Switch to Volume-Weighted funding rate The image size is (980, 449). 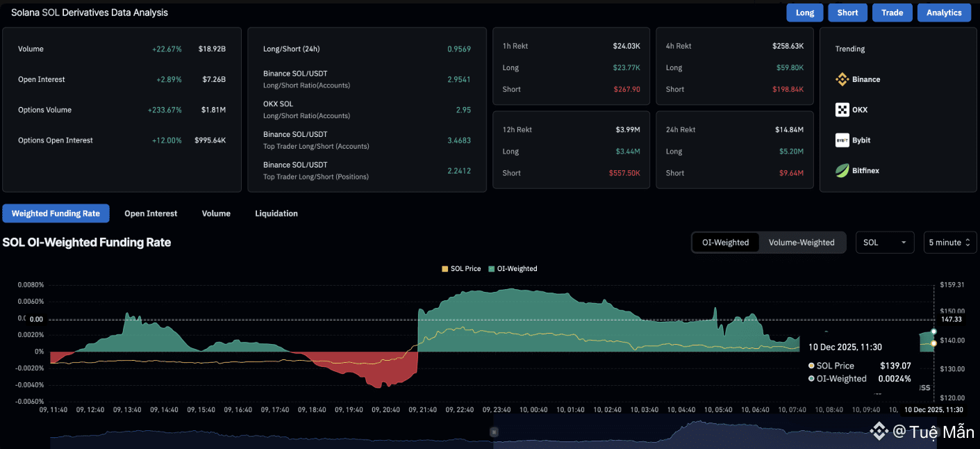point(802,243)
